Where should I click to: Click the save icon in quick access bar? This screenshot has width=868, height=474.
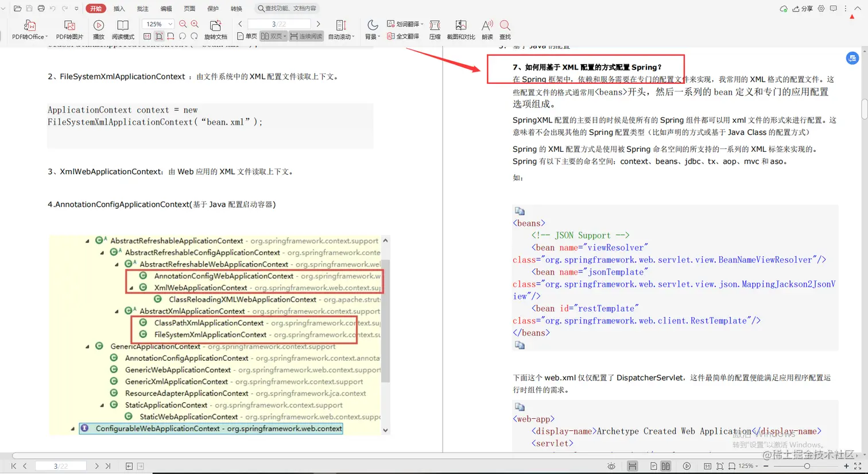[29, 9]
